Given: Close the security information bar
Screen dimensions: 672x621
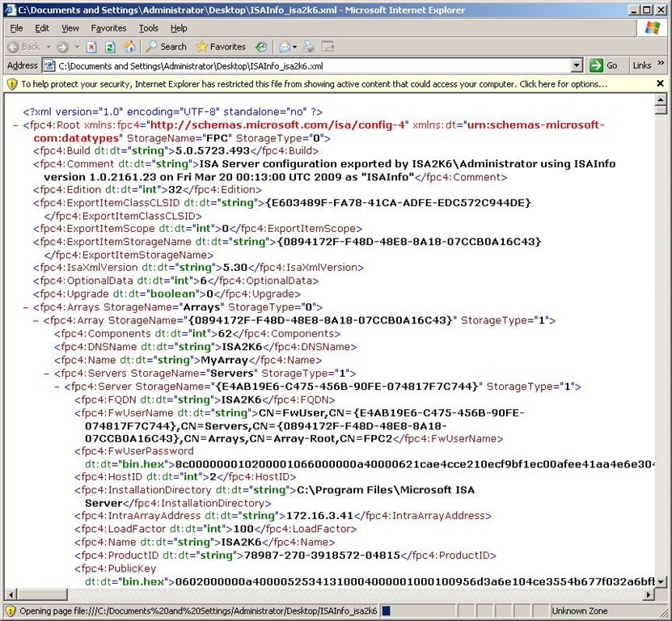Looking at the screenshot, I should point(660,83).
